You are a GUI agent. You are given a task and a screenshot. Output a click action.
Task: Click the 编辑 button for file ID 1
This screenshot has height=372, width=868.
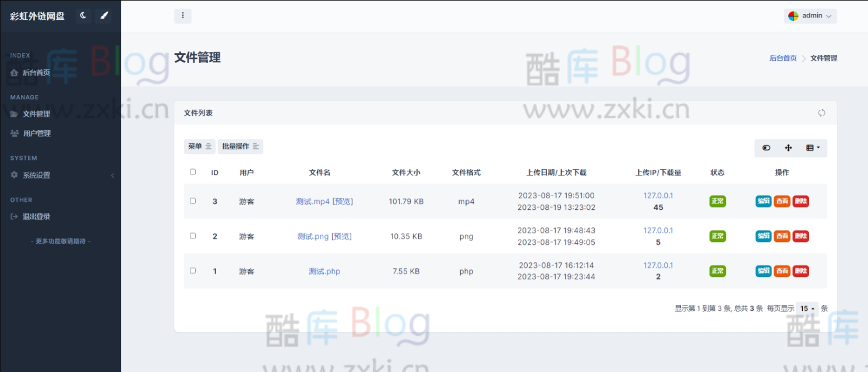coord(764,271)
